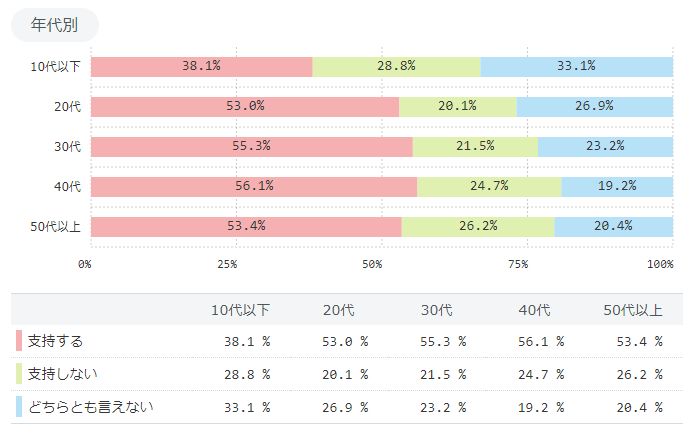Click the 支持する row label in table
The image size is (696, 433).
tap(55, 341)
